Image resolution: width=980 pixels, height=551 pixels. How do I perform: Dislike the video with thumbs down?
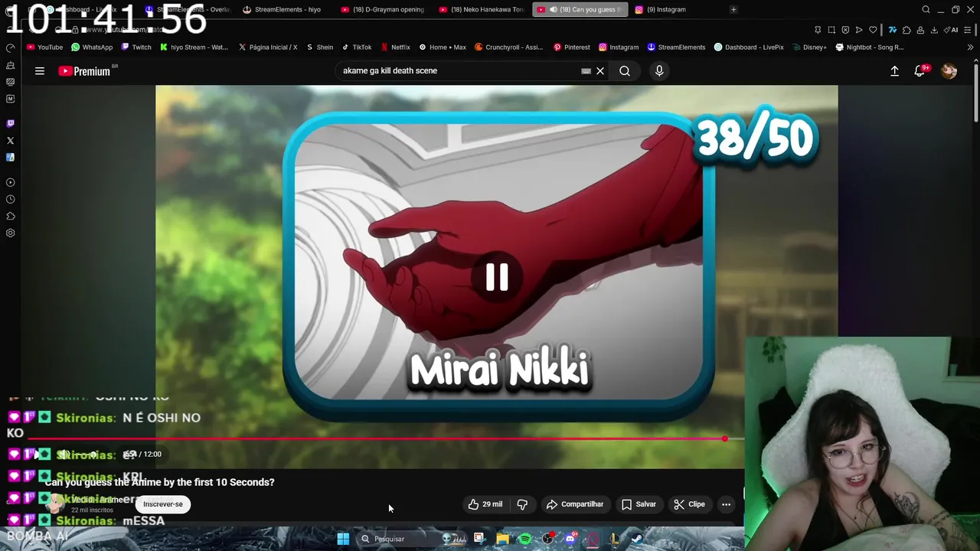[x=523, y=504]
